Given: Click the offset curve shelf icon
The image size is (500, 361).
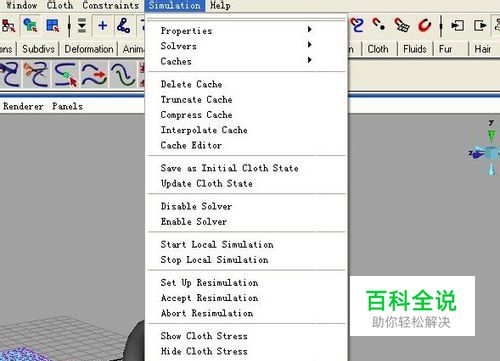Looking at the screenshot, I should tap(123, 75).
